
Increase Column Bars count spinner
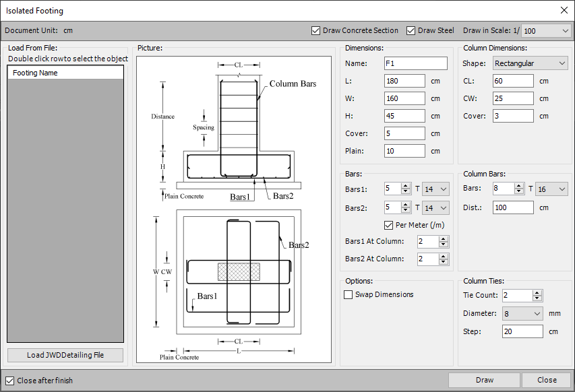(520, 187)
